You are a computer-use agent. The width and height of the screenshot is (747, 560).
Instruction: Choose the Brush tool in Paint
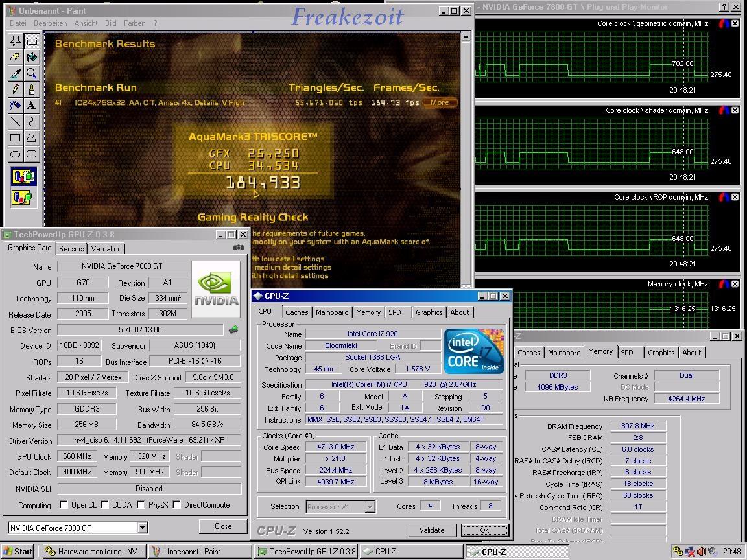tap(31, 89)
